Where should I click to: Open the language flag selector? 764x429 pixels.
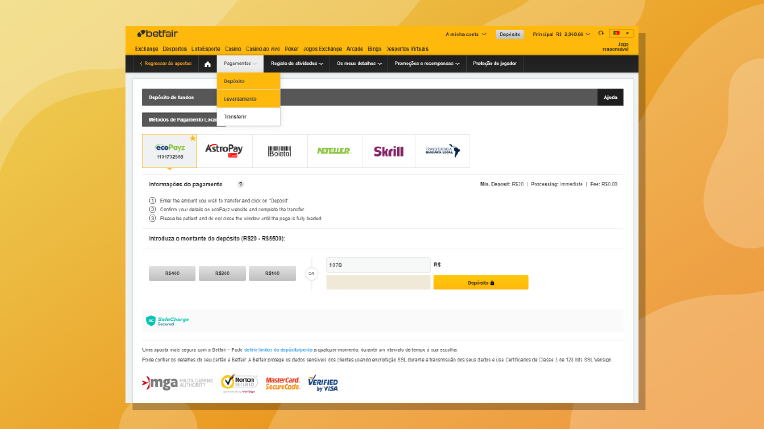point(621,33)
